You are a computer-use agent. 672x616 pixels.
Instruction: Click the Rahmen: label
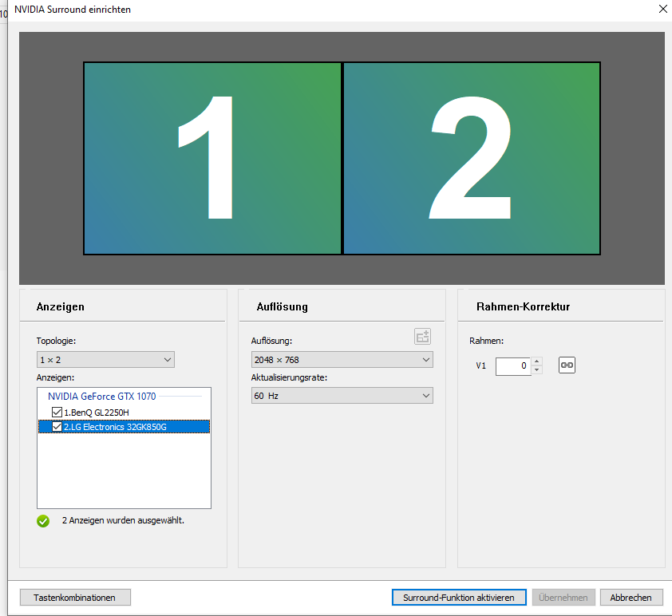tap(486, 341)
